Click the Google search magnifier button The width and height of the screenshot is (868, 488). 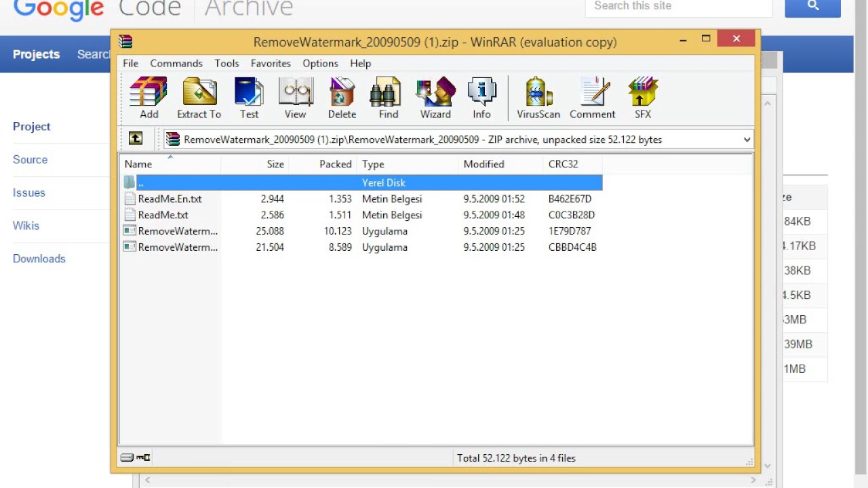(813, 5)
